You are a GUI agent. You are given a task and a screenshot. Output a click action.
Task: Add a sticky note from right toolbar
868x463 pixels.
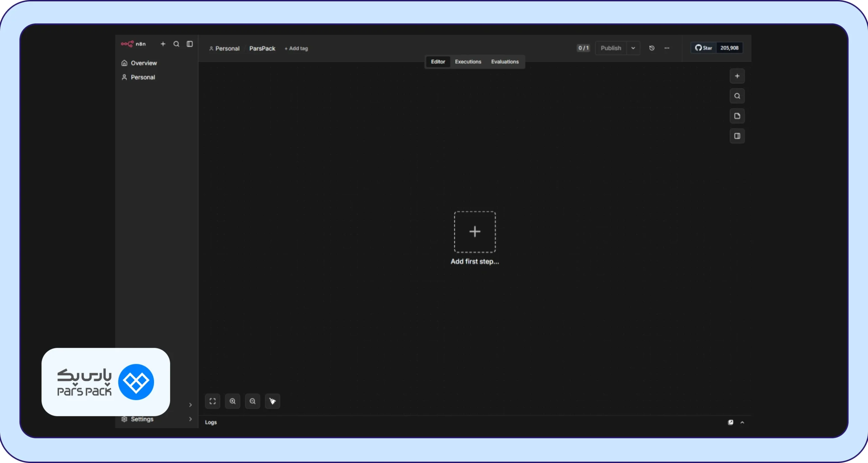(737, 116)
